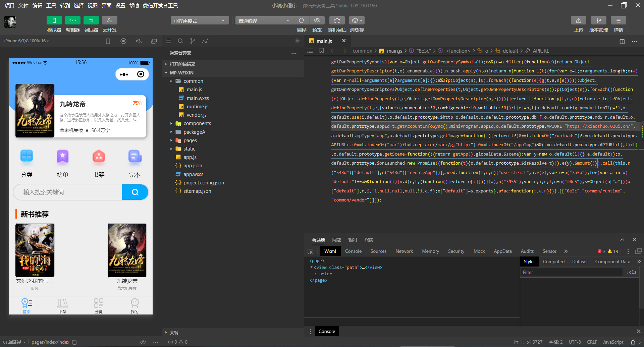Collapse the explorer side panel icon

click(298, 41)
